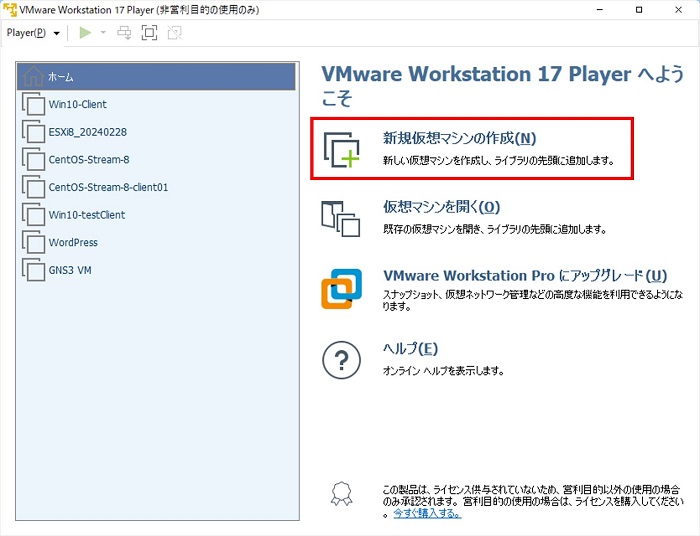Click Send Ctrl+Alt+Del toolbar icon

click(124, 33)
